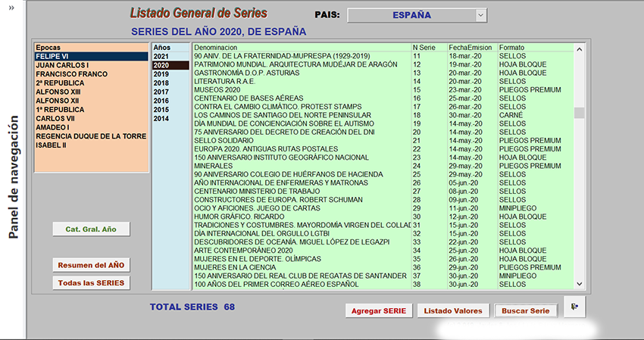The width and height of the screenshot is (644, 340).
Task: Select year 2021 in the Años list
Action: [161, 57]
